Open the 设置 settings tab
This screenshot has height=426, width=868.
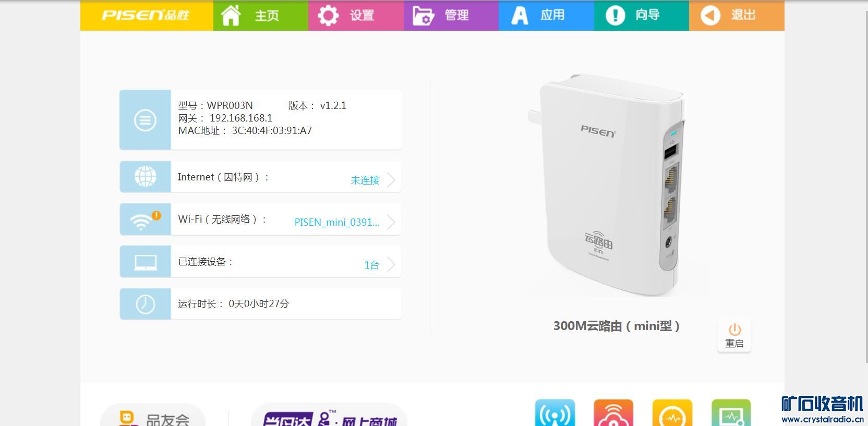coord(356,15)
